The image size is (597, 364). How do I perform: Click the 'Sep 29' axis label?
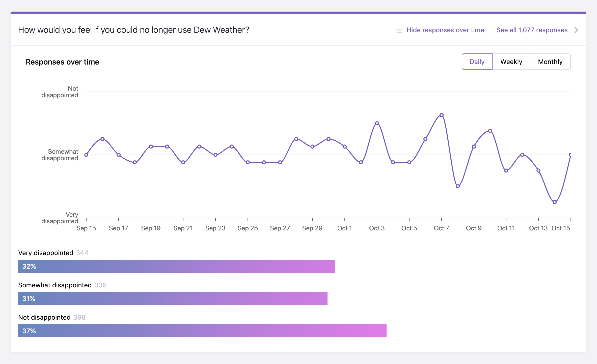point(312,228)
